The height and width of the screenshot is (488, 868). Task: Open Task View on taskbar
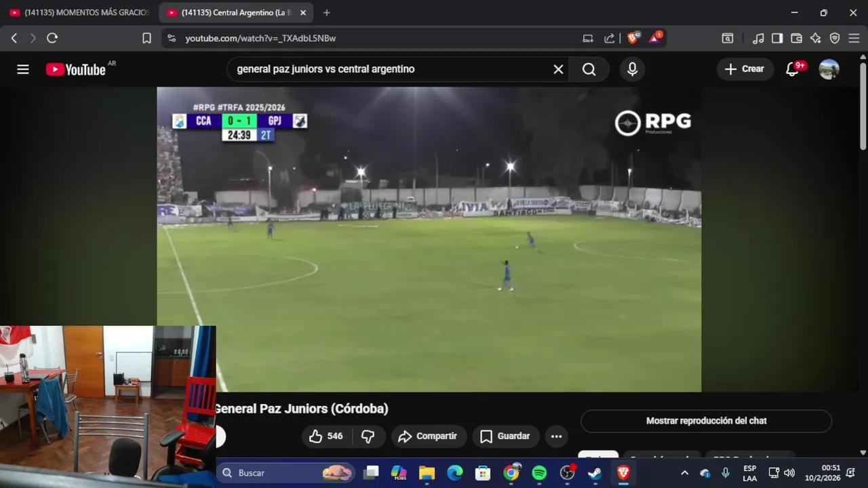click(370, 472)
